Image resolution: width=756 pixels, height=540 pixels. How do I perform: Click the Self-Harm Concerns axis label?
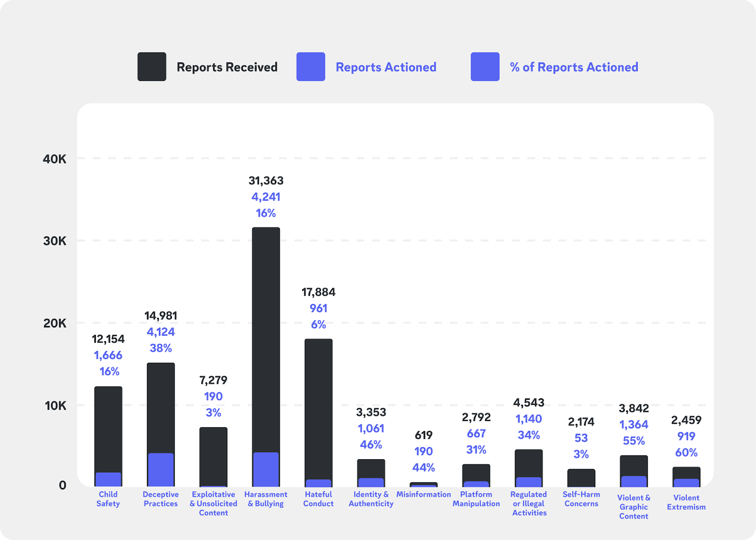tap(581, 499)
